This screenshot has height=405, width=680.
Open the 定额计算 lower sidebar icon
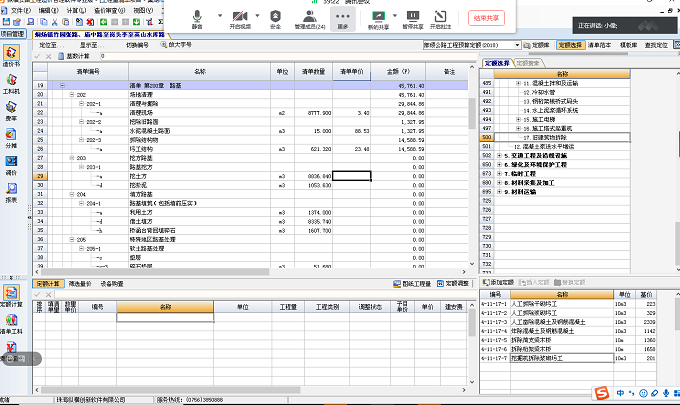[x=11, y=296]
